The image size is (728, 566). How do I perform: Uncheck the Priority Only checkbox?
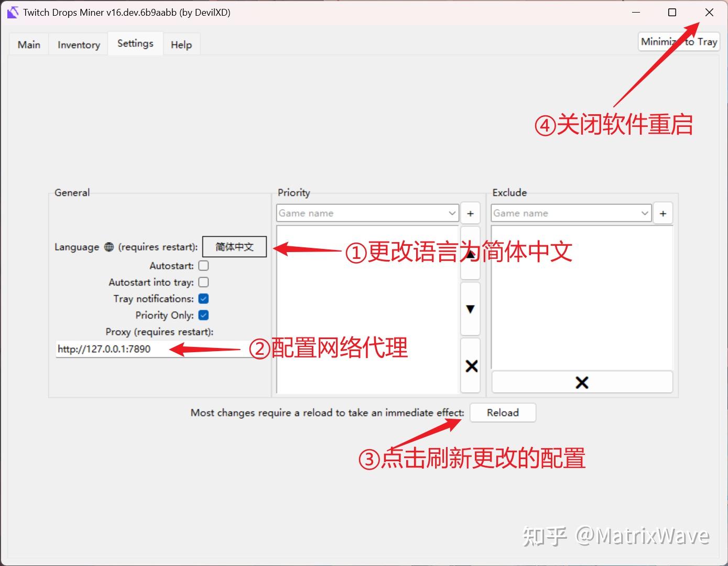[204, 315]
